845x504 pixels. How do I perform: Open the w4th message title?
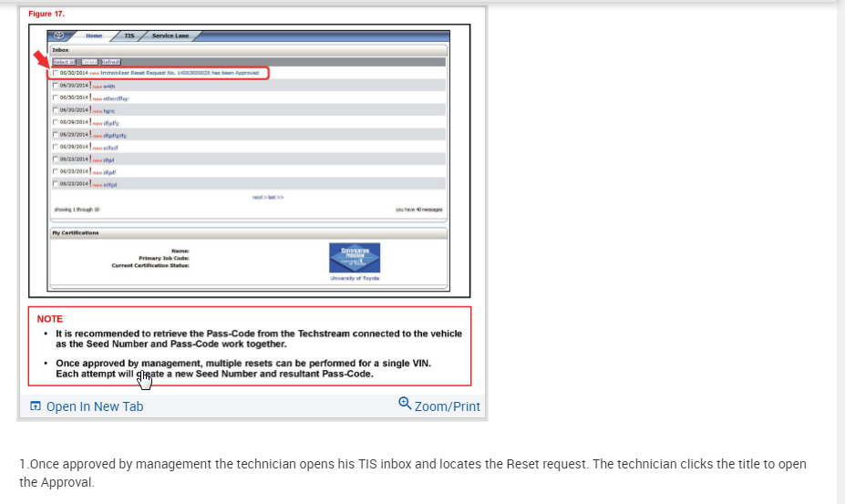point(108,87)
